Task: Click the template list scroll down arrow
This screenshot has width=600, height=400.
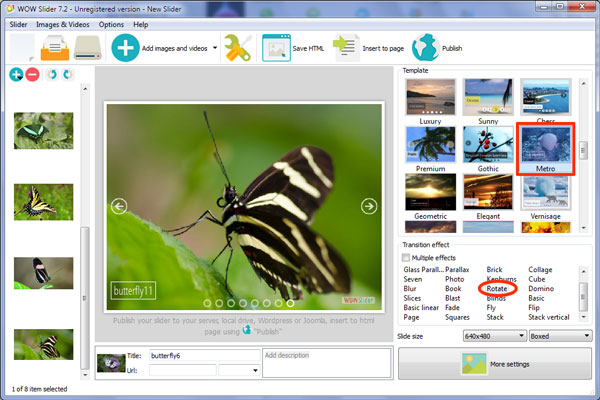Action: (584, 228)
